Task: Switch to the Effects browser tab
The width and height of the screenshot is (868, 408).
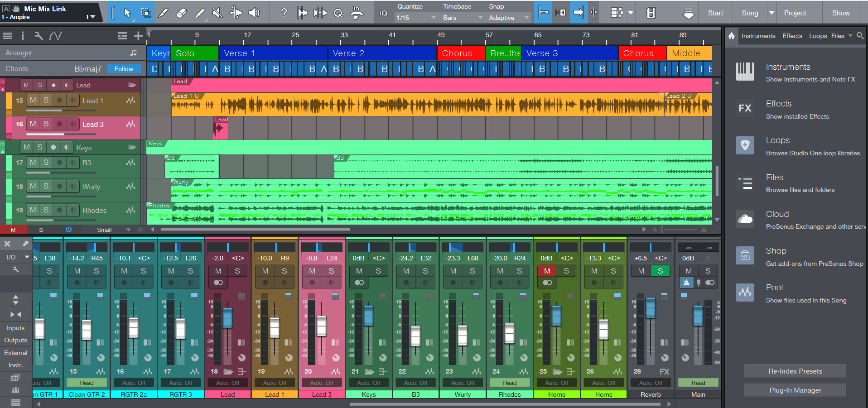Action: [x=792, y=36]
